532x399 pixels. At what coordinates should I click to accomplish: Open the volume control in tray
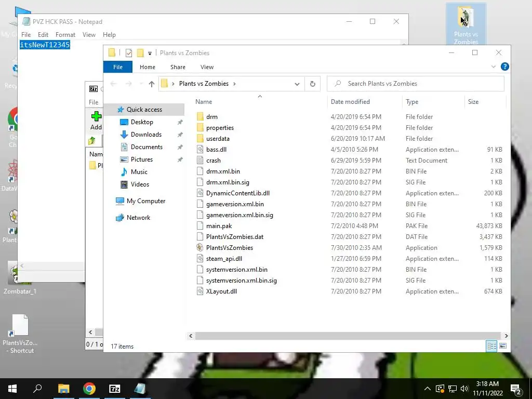coord(464,389)
